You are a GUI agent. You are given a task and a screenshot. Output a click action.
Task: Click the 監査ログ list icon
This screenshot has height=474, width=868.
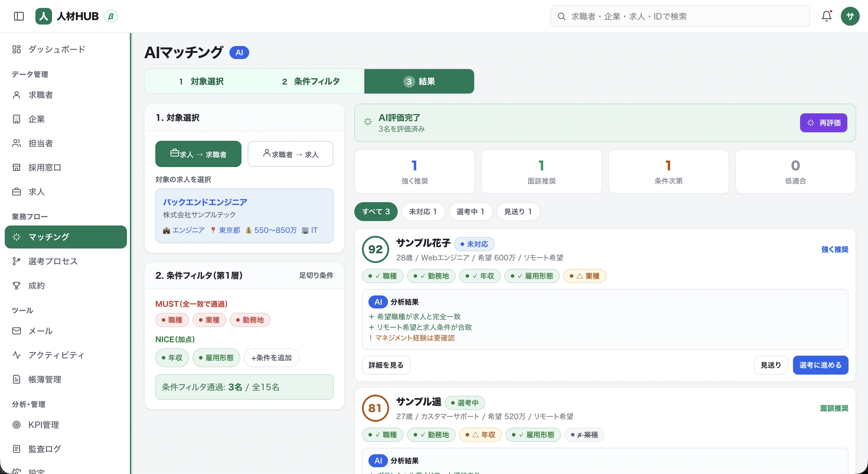click(x=17, y=449)
